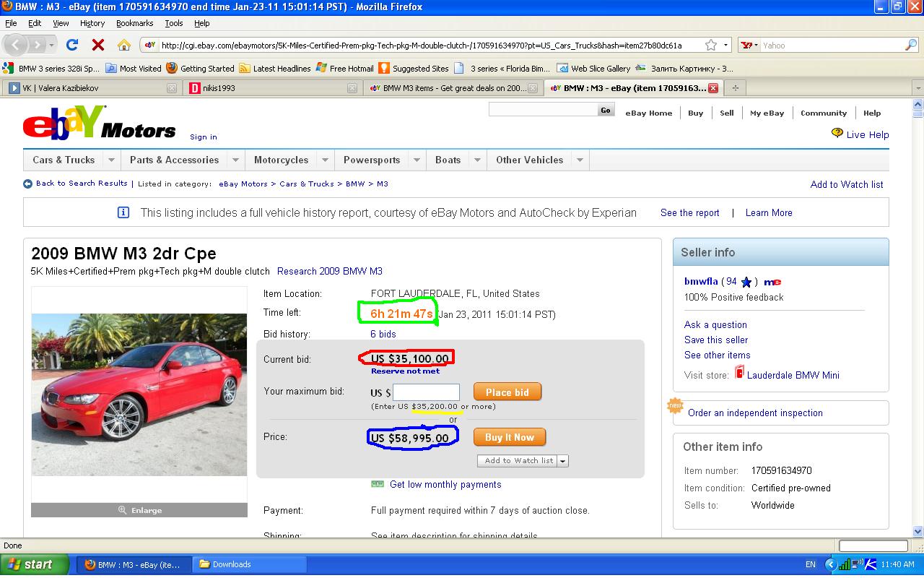Click the maximum bid input field
The width and height of the screenshot is (924, 578).
(426, 392)
